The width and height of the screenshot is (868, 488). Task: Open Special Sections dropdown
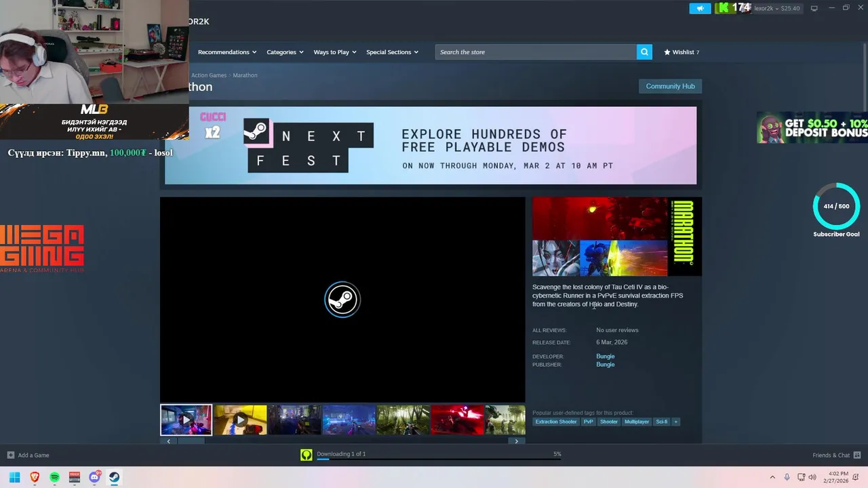[392, 52]
